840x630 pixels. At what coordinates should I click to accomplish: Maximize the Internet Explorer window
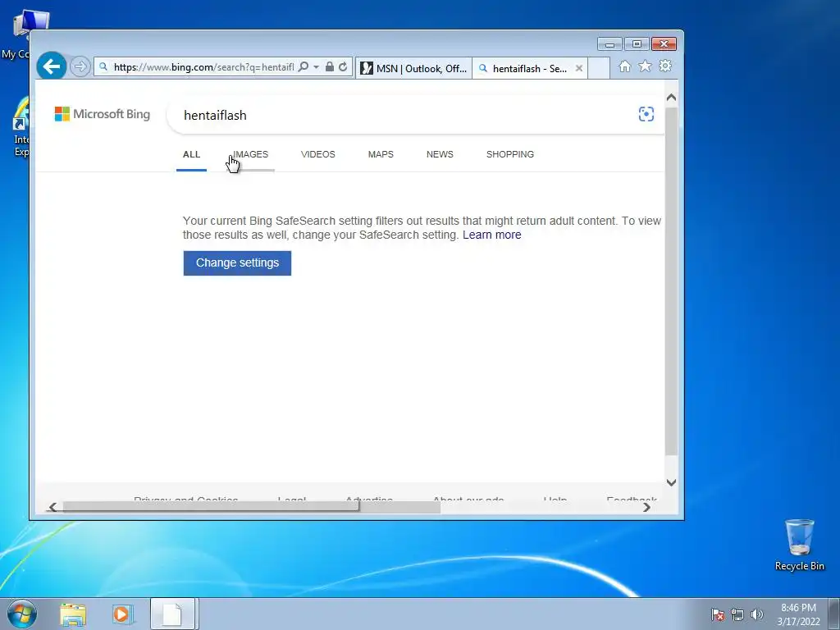[637, 44]
